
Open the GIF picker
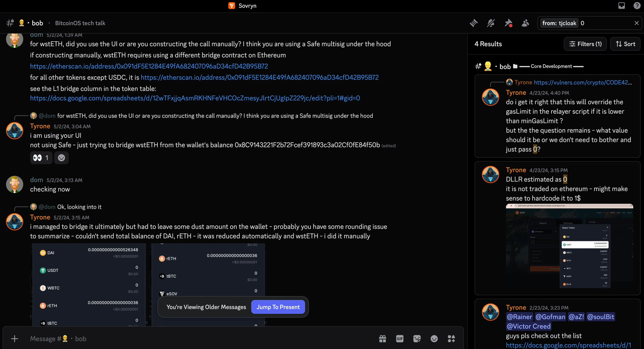point(400,339)
